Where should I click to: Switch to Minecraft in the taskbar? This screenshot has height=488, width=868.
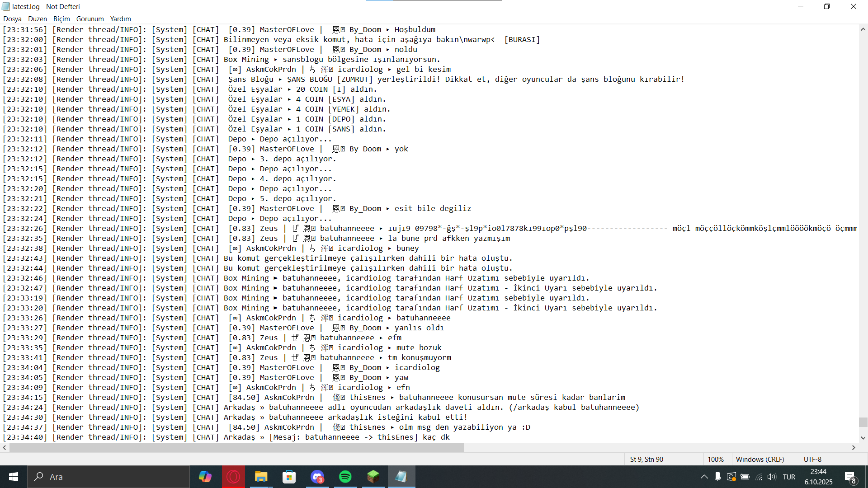(x=373, y=477)
